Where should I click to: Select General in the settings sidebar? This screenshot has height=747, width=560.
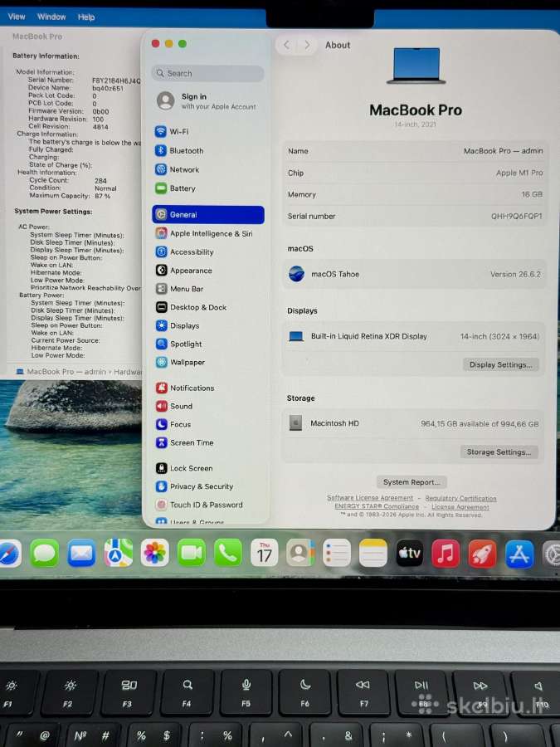(208, 214)
